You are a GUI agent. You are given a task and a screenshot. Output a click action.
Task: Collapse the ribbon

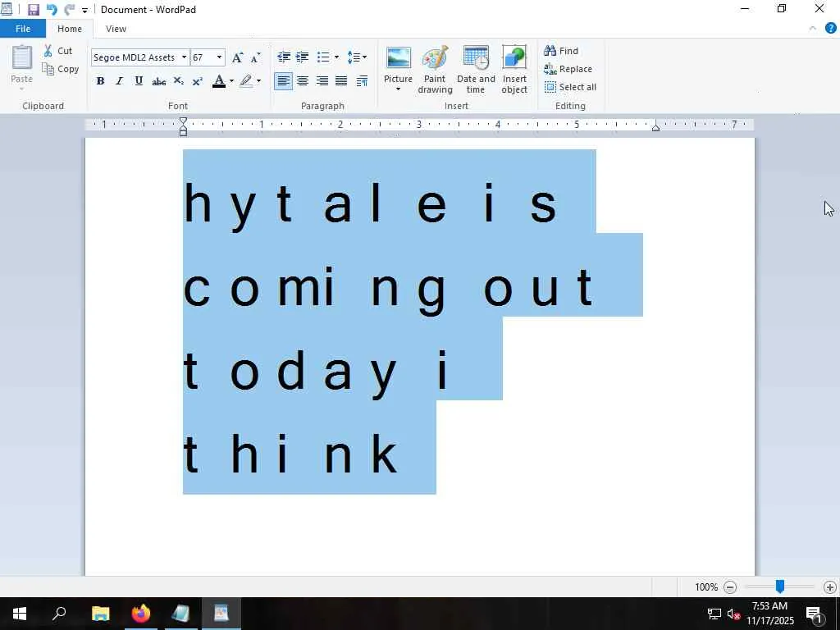click(x=813, y=29)
